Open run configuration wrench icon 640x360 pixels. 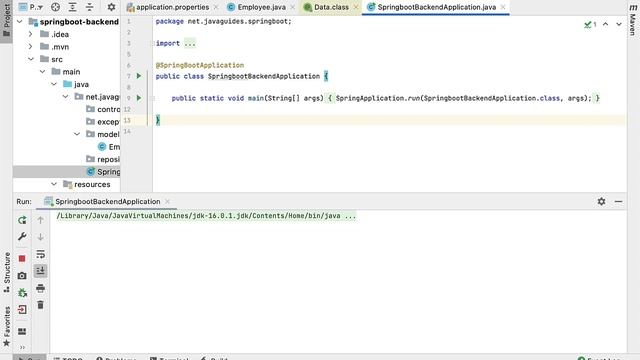pyautogui.click(x=22, y=237)
